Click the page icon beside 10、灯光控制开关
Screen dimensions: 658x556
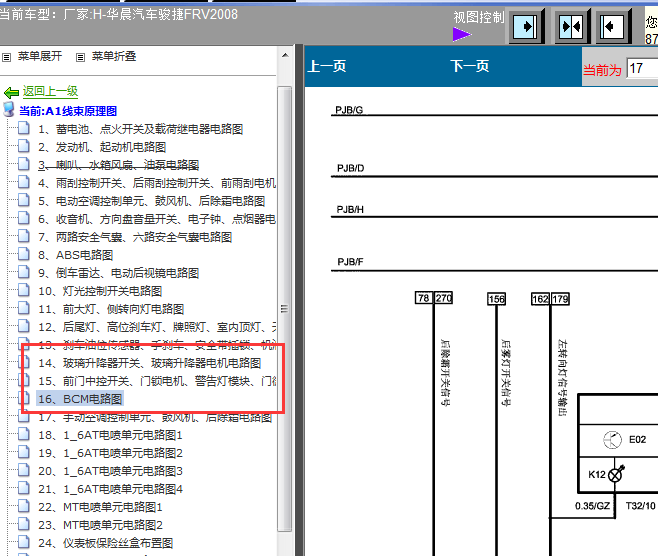[x=24, y=290]
